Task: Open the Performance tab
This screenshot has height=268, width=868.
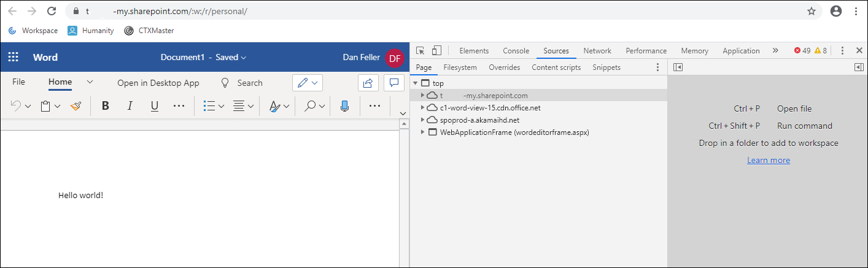Action: [x=646, y=51]
